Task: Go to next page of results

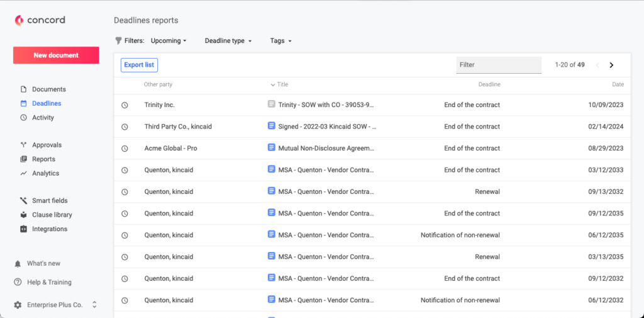Action: (x=611, y=65)
